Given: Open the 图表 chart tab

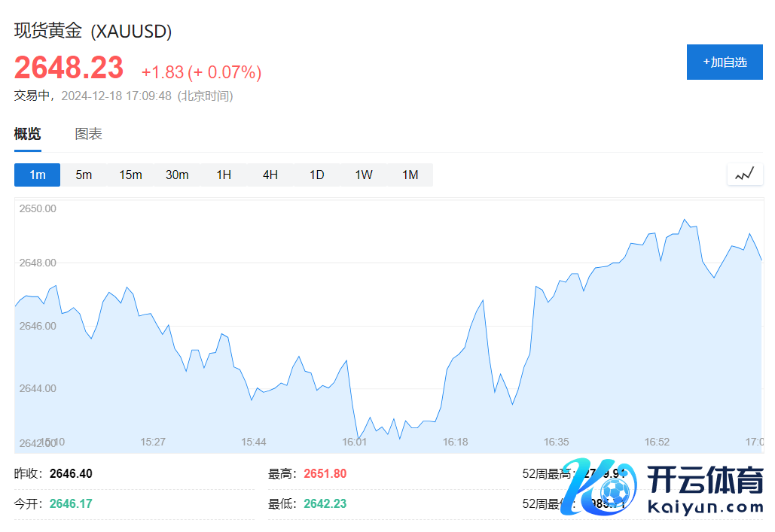Looking at the screenshot, I should 88,135.
